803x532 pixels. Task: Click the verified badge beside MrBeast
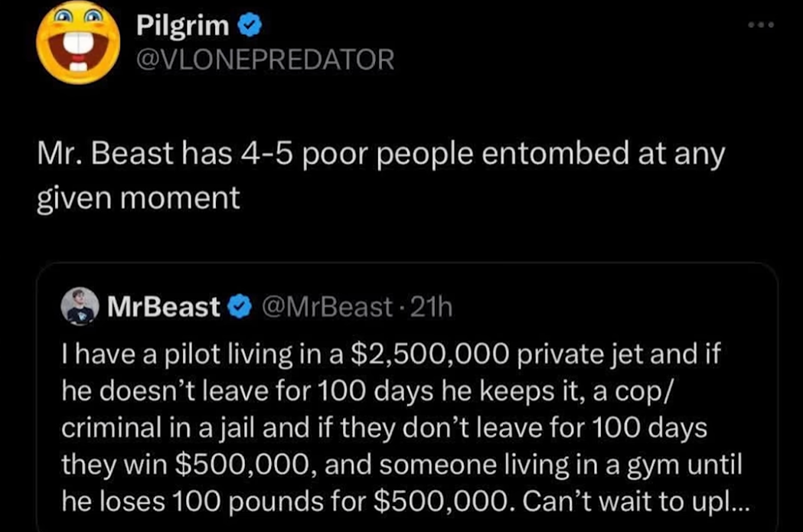240,308
